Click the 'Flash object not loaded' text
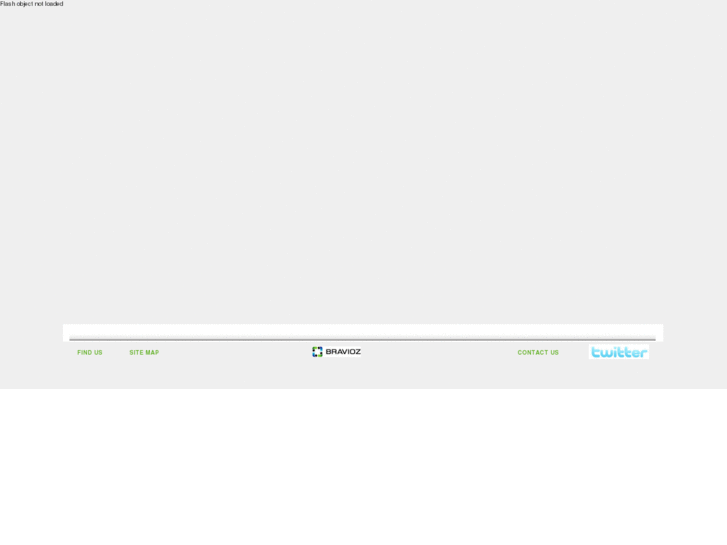727x545 pixels. 32,4
